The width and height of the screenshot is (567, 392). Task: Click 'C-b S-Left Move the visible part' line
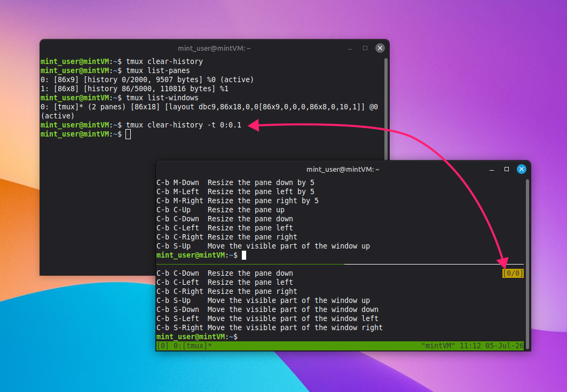pos(267,318)
